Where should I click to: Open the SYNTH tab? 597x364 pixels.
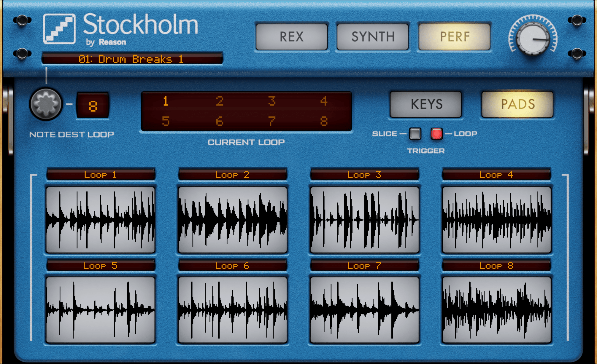click(373, 37)
